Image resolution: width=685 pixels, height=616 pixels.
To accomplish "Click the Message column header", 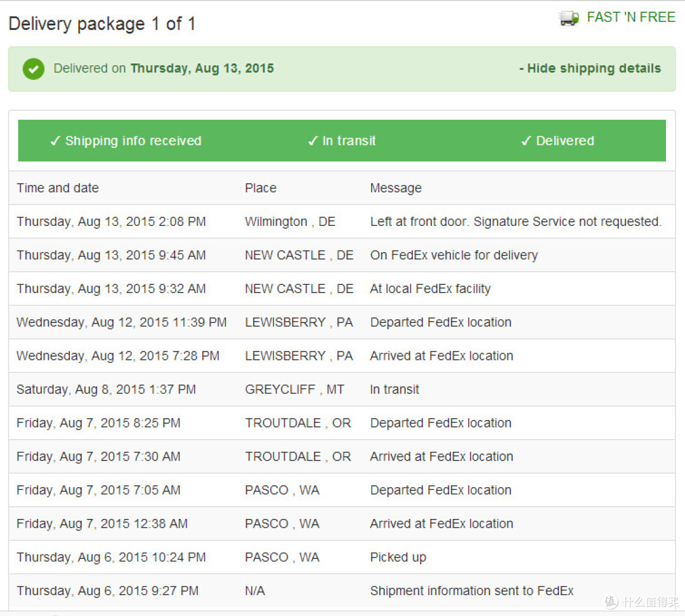I will point(396,188).
